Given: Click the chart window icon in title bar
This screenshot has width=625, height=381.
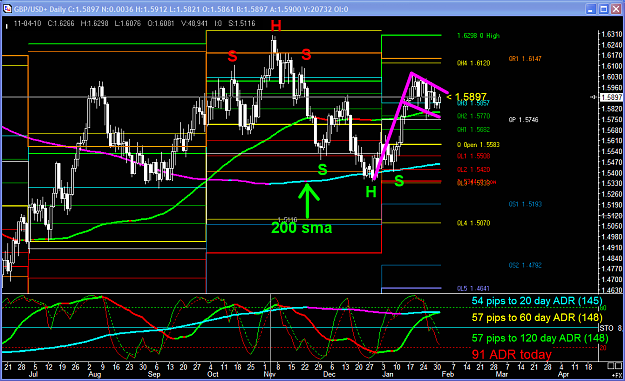Looking at the screenshot, I should 7,9.
